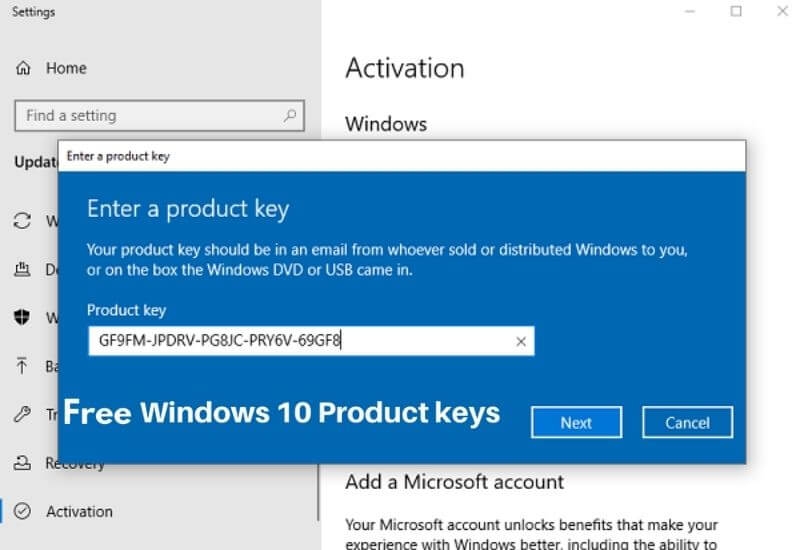Open the Troubleshoot wrench icon
800x550 pixels.
pyautogui.click(x=22, y=414)
